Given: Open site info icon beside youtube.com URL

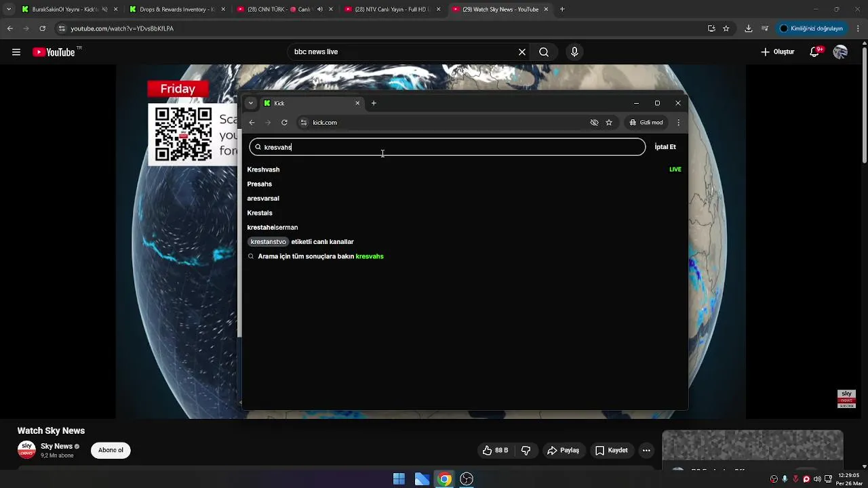Looking at the screenshot, I should pos(62,28).
